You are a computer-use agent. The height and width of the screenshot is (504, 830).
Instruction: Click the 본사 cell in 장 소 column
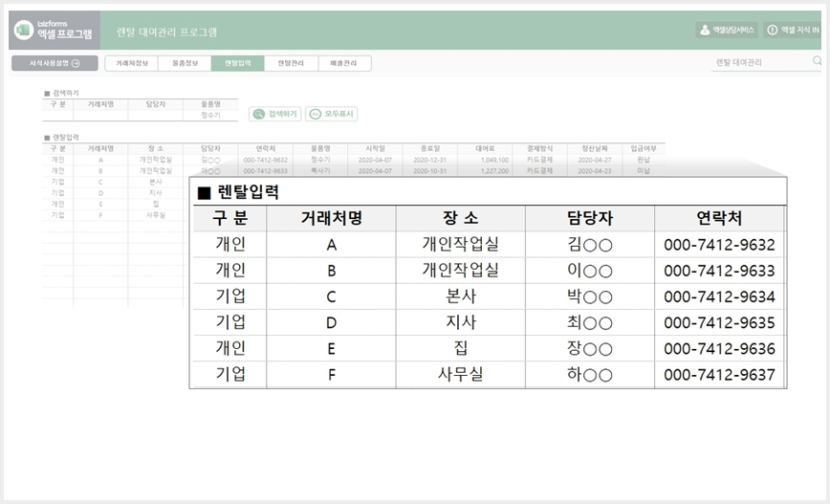[461, 296]
